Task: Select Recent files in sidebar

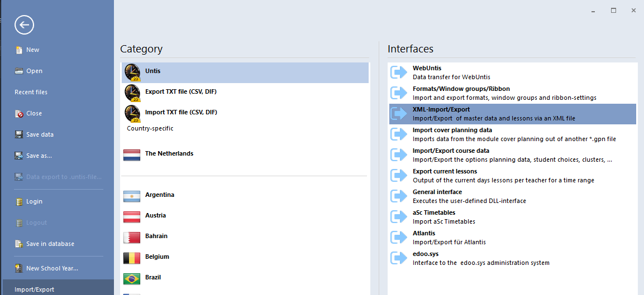Action: (31, 92)
